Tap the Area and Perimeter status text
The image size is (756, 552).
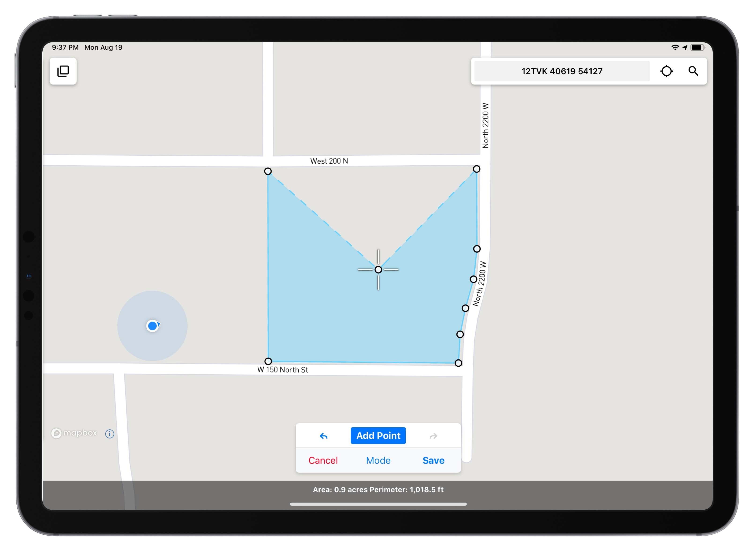pyautogui.click(x=378, y=489)
